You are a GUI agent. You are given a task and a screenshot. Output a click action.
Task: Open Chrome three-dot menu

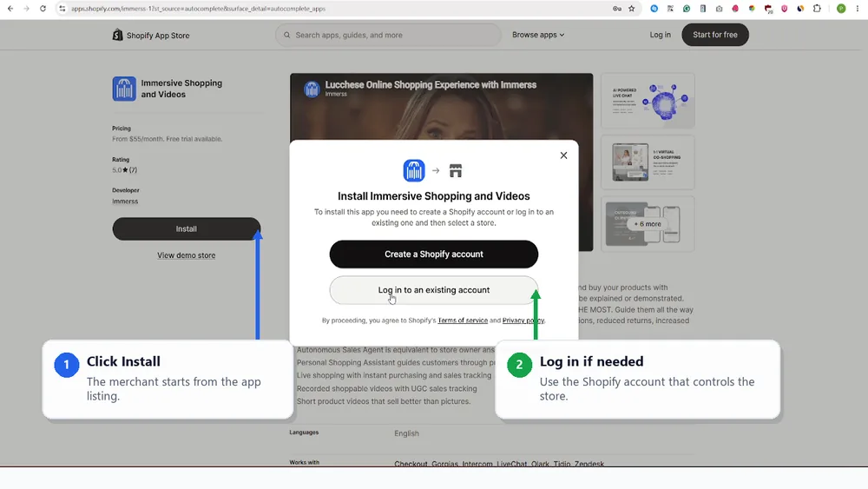click(x=857, y=9)
